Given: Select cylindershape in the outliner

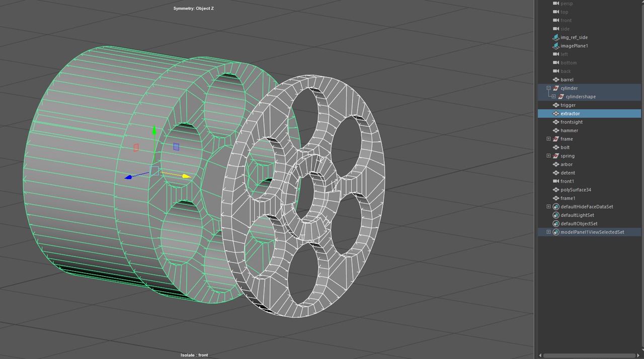Looking at the screenshot, I should [x=581, y=97].
